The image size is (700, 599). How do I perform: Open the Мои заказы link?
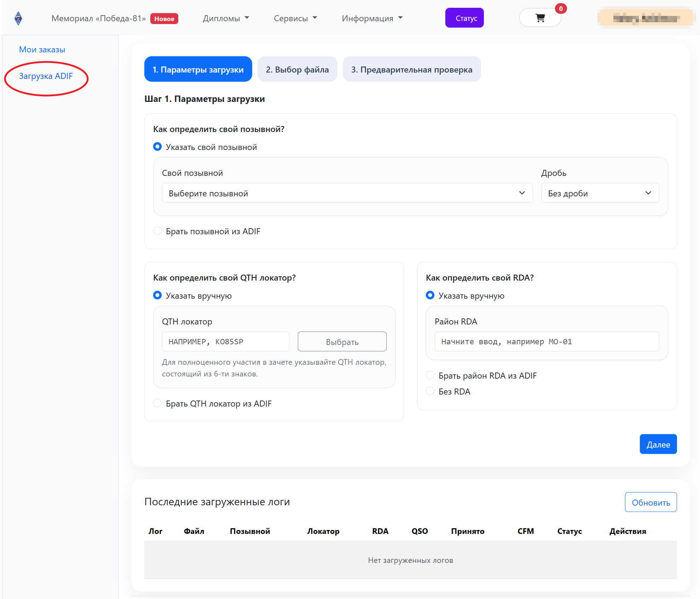pyautogui.click(x=42, y=50)
